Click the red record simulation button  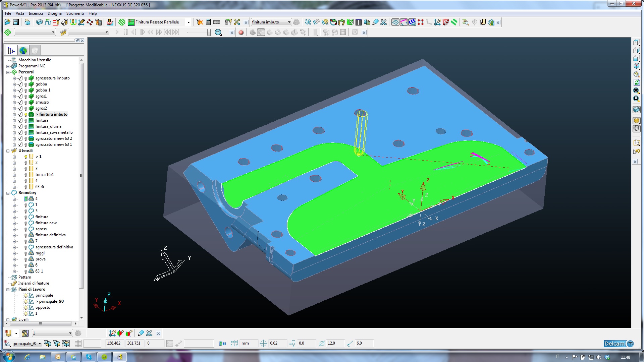click(241, 33)
